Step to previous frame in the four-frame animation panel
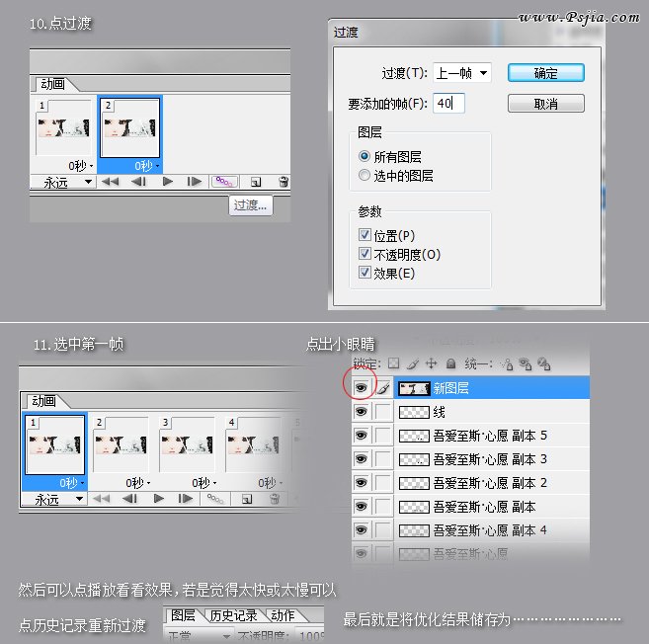Viewport: 649px width, 644px height. coord(129,499)
